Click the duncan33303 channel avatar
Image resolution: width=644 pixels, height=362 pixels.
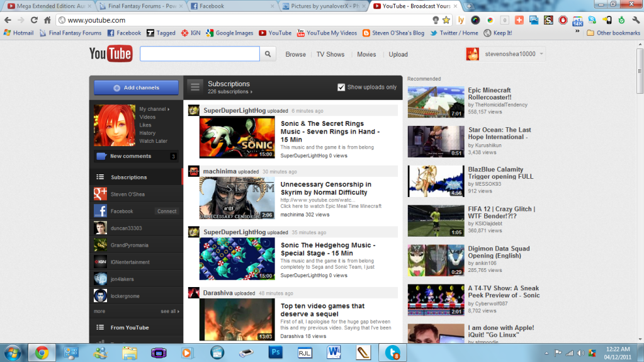click(x=100, y=228)
